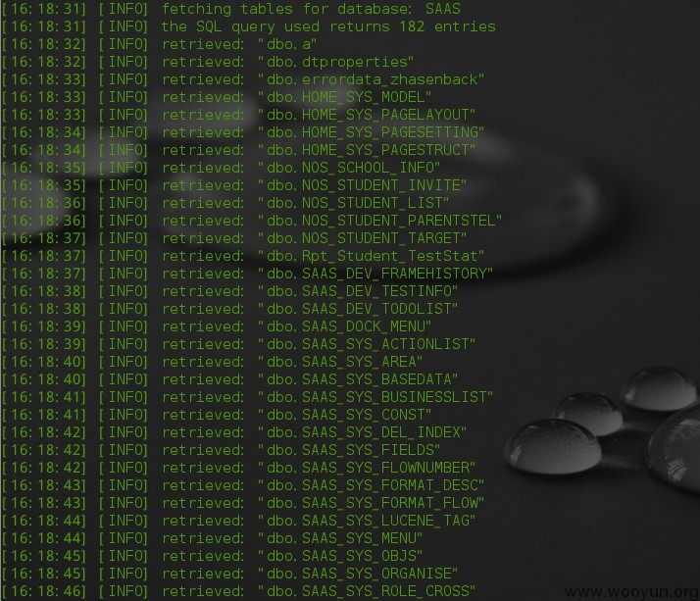Screen dimensions: 700x601
Task: Select the entry "dbo.SAAS_DEV_FRAMEHISTORY"
Action: [x=375, y=274]
